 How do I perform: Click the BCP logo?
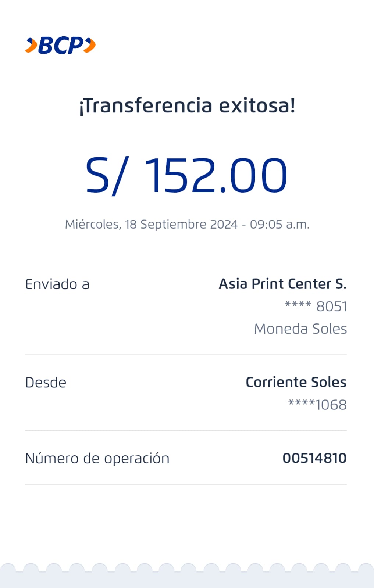[x=61, y=46]
